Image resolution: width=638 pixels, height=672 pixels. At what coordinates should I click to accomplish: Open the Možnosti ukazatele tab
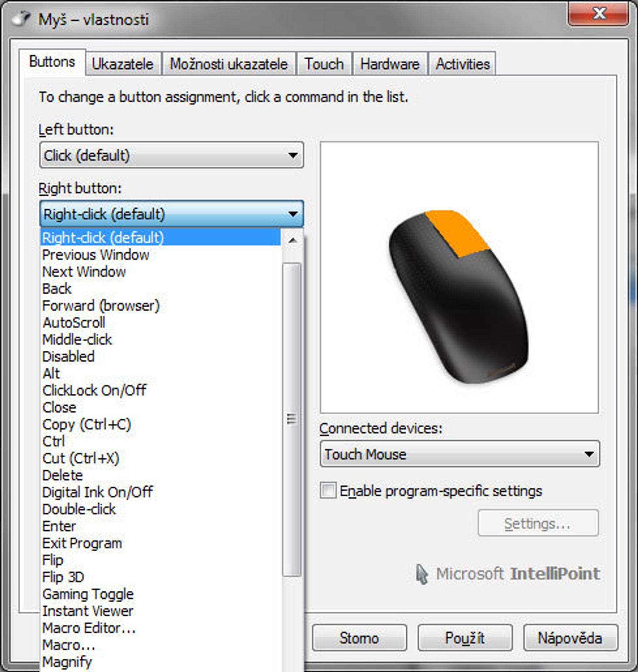click(x=229, y=64)
